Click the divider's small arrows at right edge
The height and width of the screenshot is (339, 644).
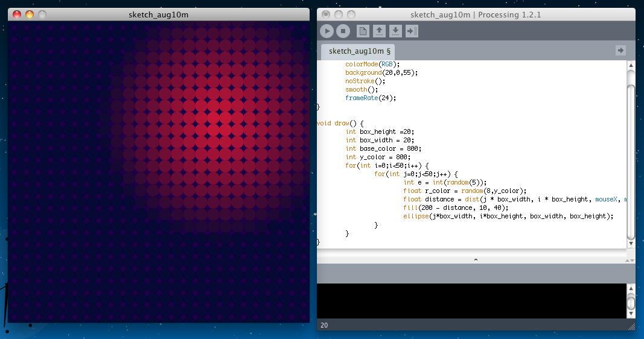[x=631, y=260]
